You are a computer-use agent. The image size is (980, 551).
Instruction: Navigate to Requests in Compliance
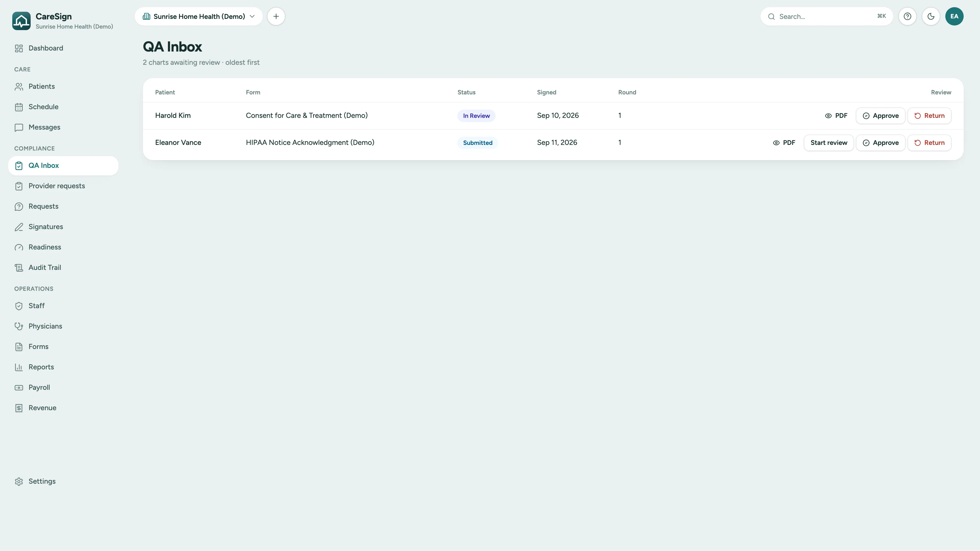click(x=63, y=206)
